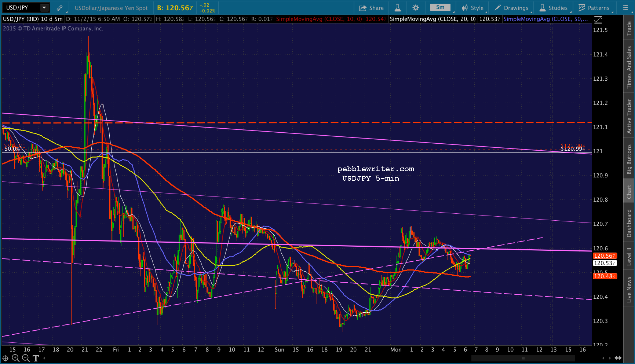635x364 pixels.
Task: Click the H: 120.582 high readout
Action: (170, 19)
